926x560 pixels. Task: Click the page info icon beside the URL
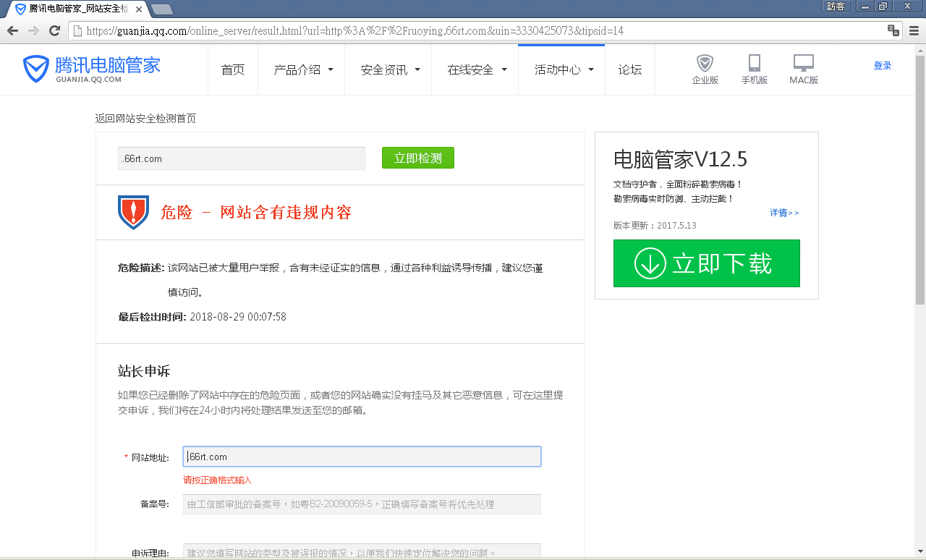[x=77, y=31]
